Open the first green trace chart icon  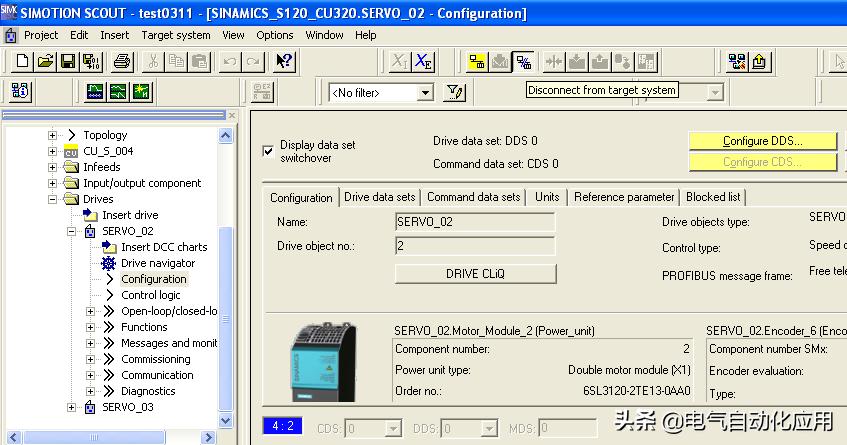[95, 91]
